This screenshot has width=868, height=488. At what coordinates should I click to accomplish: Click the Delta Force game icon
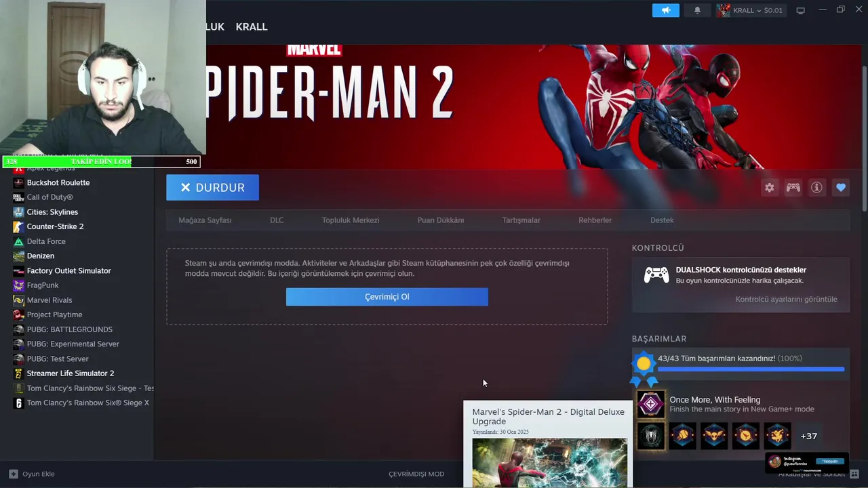point(18,241)
